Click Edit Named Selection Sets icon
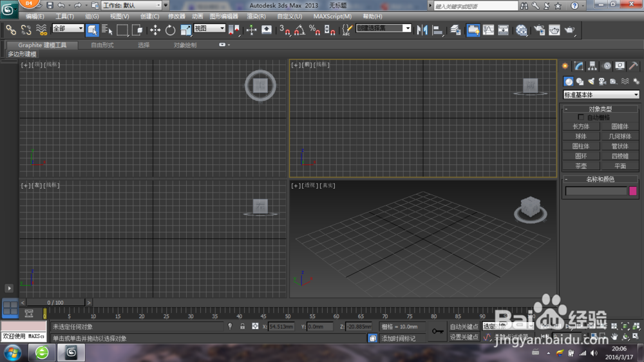Image resolution: width=644 pixels, height=362 pixels. (x=347, y=30)
